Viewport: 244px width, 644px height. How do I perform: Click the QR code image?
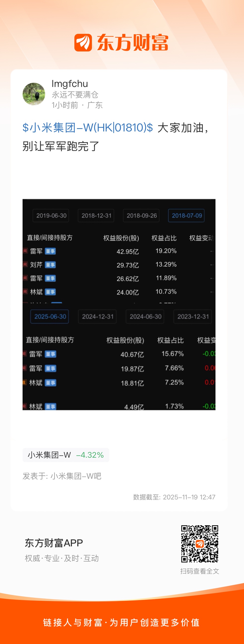coord(200,544)
